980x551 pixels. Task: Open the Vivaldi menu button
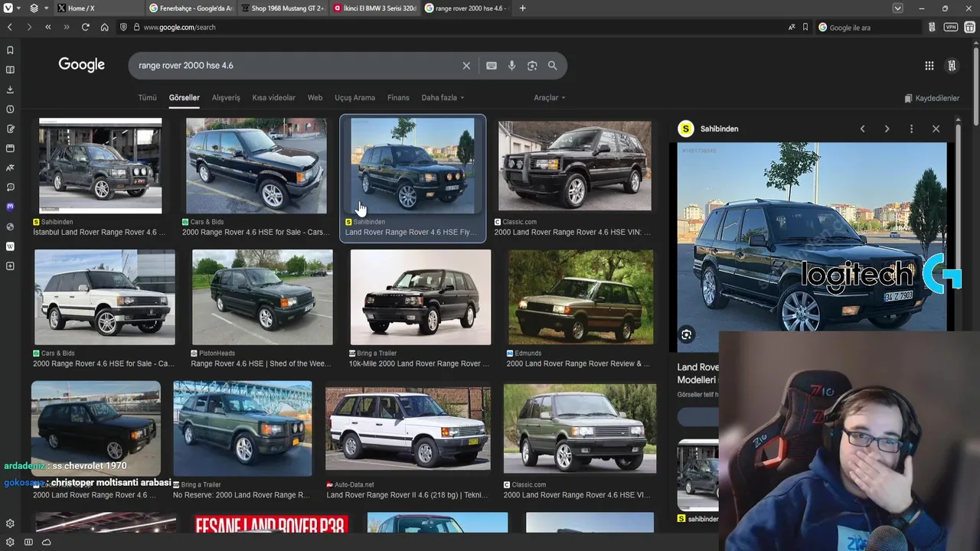pyautogui.click(x=8, y=8)
